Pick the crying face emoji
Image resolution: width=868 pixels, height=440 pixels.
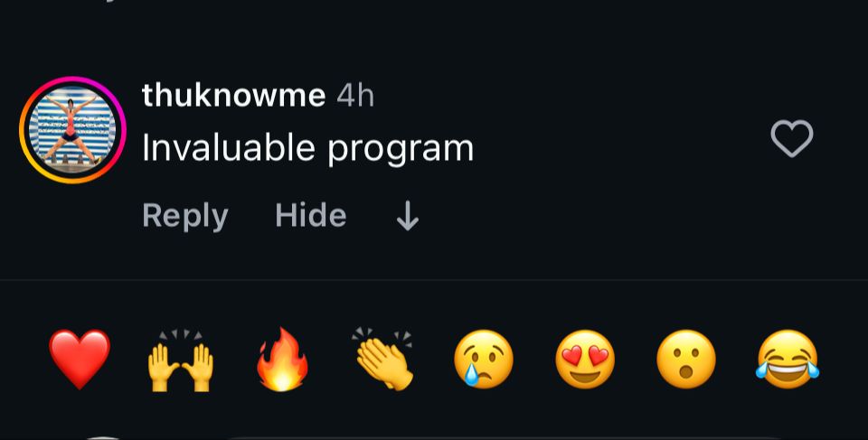pyautogui.click(x=483, y=359)
